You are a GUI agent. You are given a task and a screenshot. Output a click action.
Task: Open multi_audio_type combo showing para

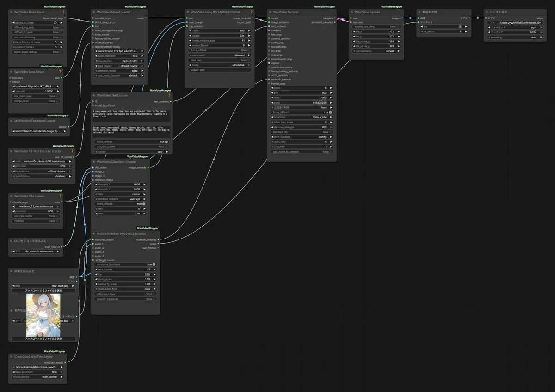point(125,289)
